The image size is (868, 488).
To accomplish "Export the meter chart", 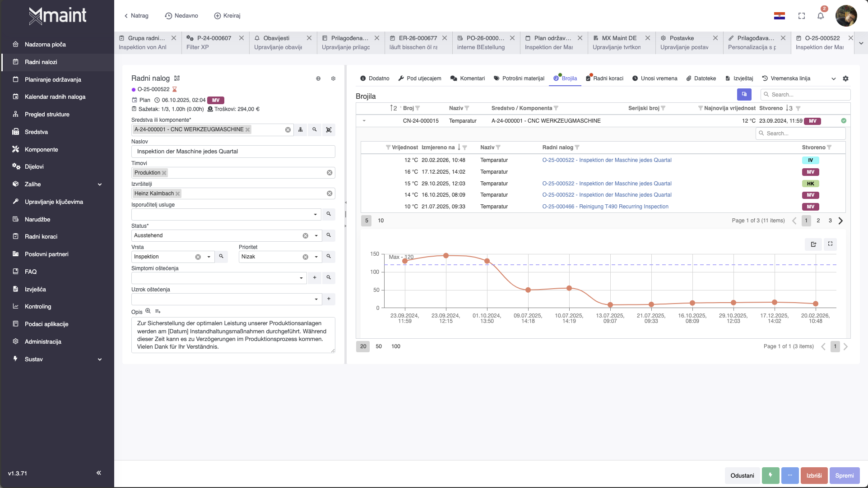I will point(813,244).
